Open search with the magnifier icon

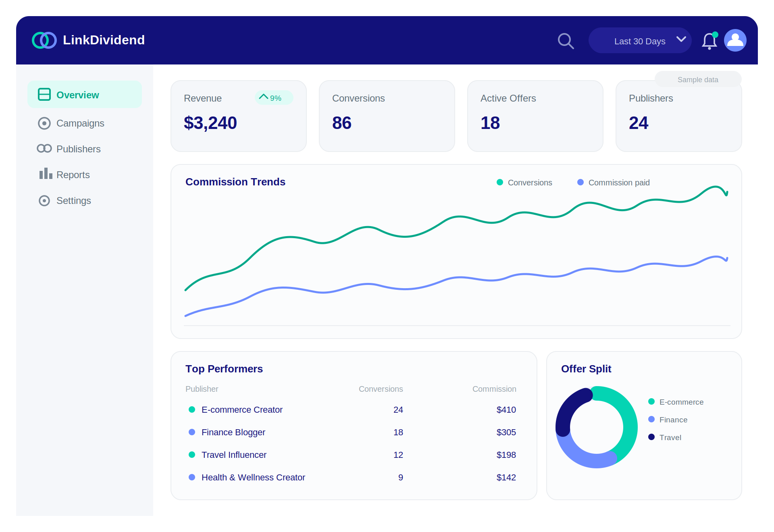[566, 41]
